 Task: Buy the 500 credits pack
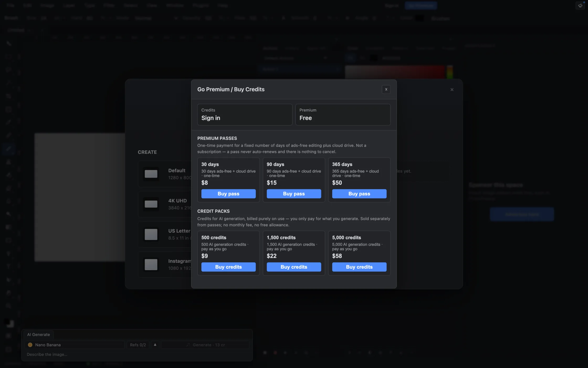(228, 267)
